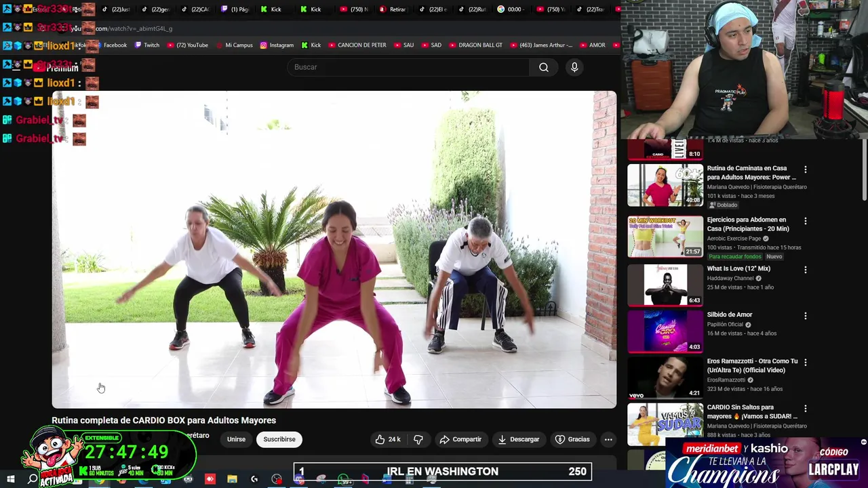Open the Instagram bookmark
This screenshot has width=868, height=488.
[x=277, y=45]
